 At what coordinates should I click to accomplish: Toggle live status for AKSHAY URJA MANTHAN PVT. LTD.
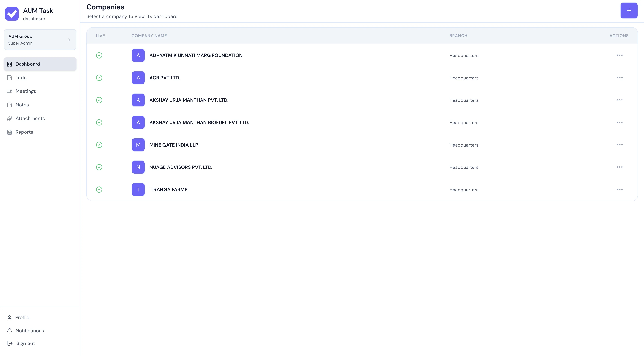(99, 100)
